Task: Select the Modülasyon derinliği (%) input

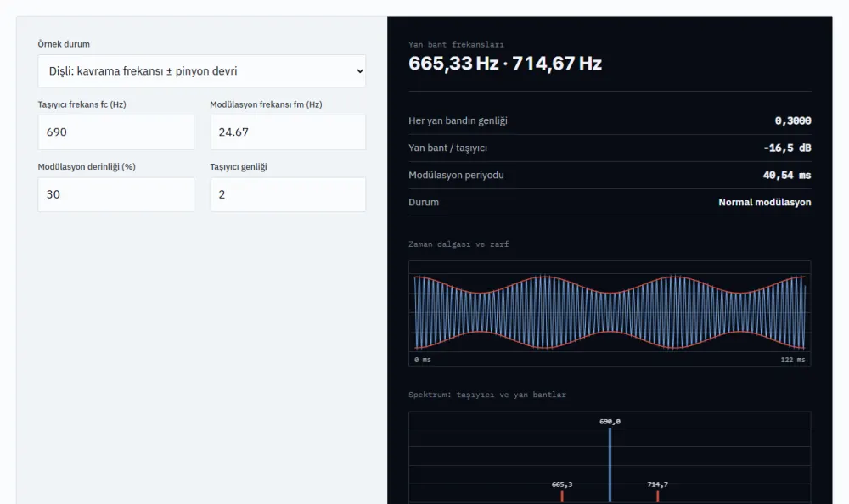Action: (x=115, y=194)
